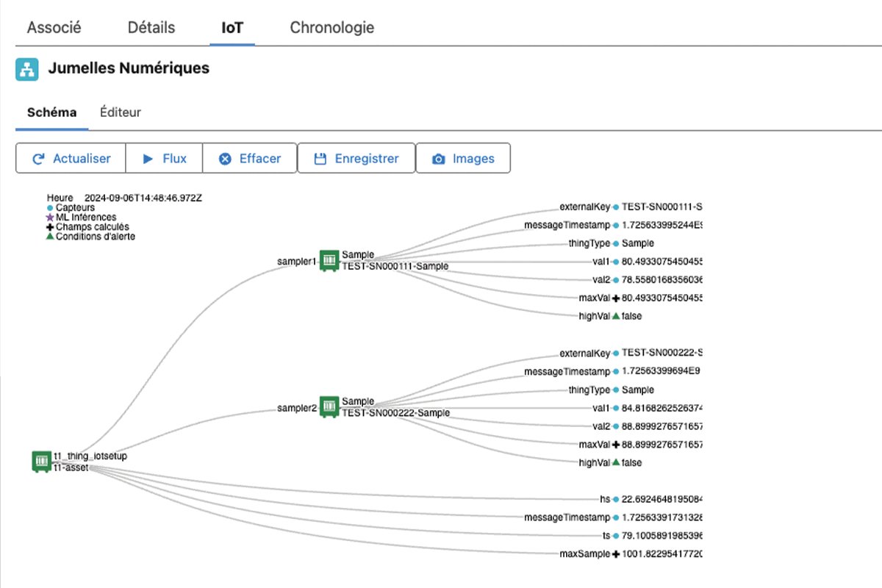Select the sampler1 Sample node icon
882x588 pixels.
coord(329,261)
